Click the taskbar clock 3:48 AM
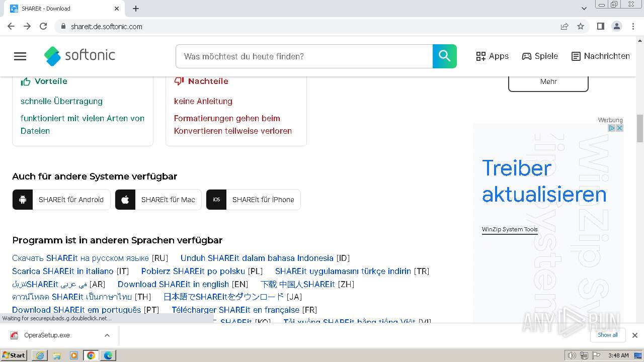This screenshot has height=362, width=644. pyautogui.click(x=618, y=355)
